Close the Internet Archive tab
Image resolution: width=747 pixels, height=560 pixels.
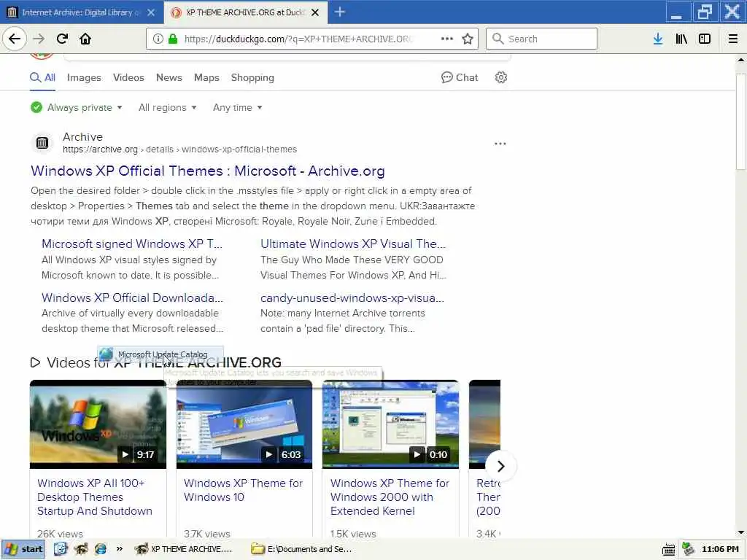click(x=151, y=12)
